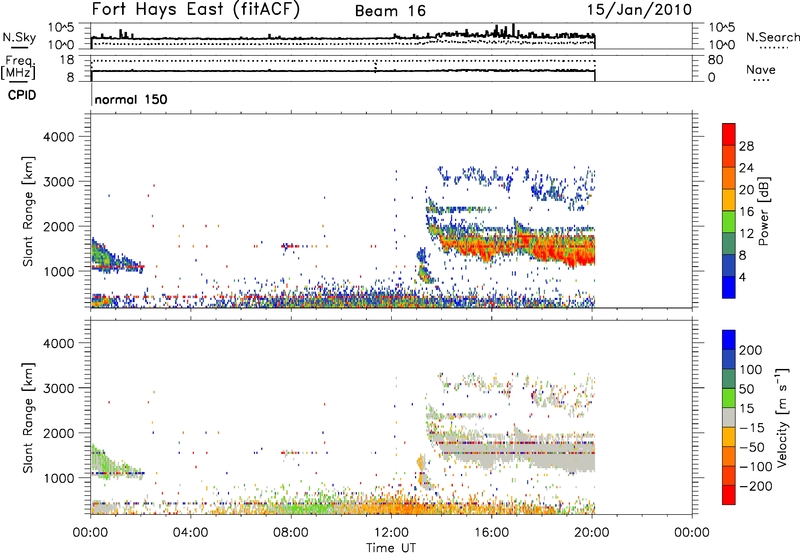Select the 'Beam 16' label
Viewport: 800px width, 554px height.
click(x=390, y=11)
